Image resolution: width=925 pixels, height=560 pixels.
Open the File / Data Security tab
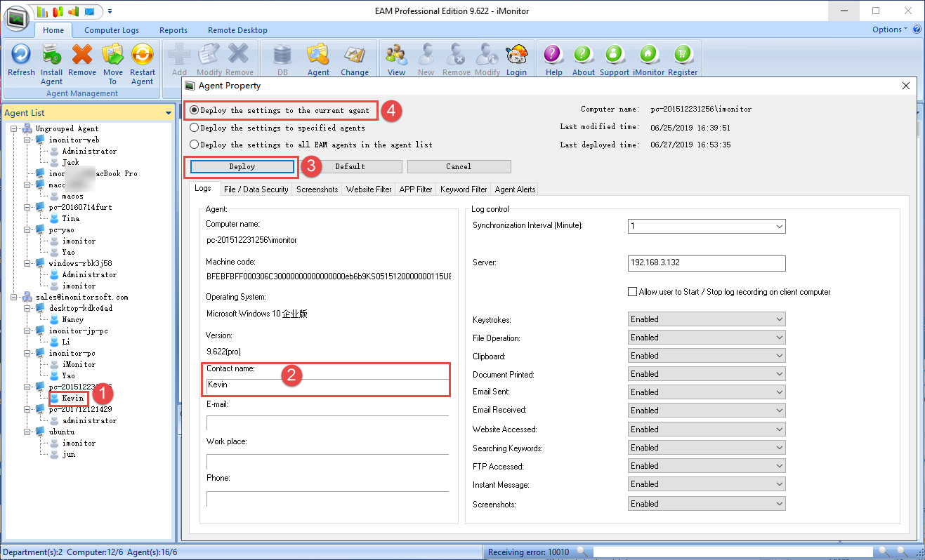click(256, 189)
